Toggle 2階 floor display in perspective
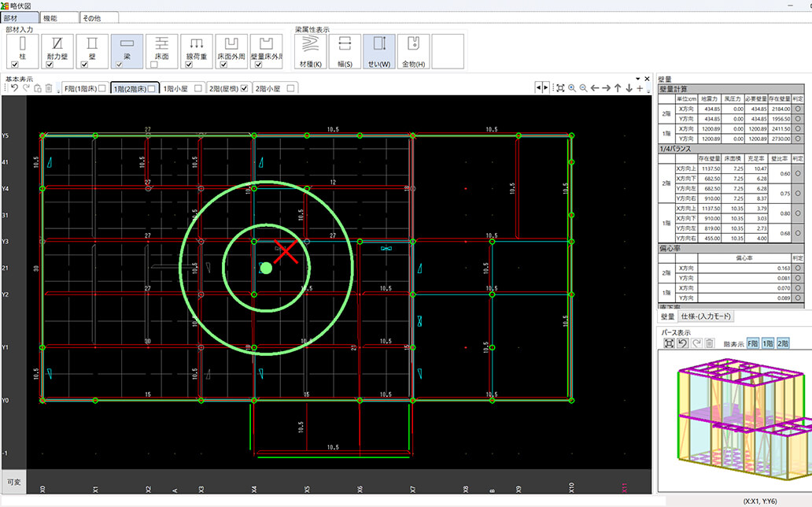The width and height of the screenshot is (812, 507). point(783,344)
